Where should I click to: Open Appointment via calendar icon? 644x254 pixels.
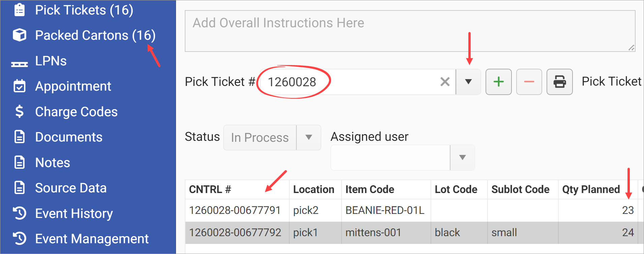(19, 86)
